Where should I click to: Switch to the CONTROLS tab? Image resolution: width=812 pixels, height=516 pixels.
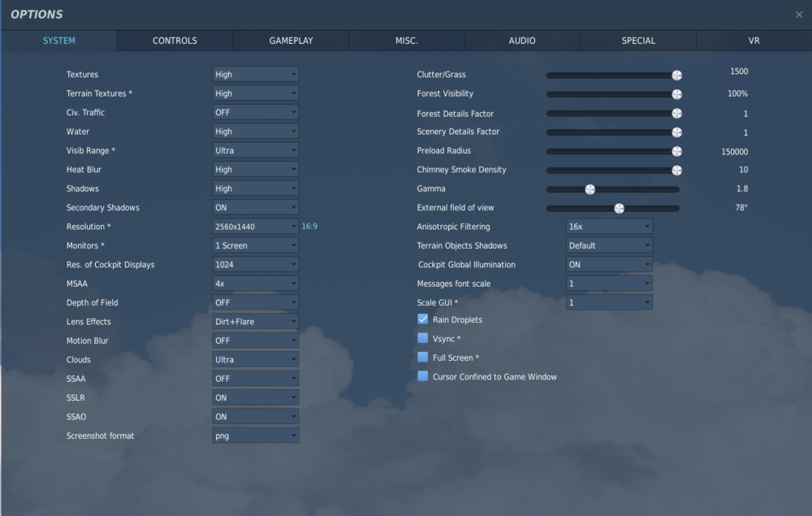[174, 40]
